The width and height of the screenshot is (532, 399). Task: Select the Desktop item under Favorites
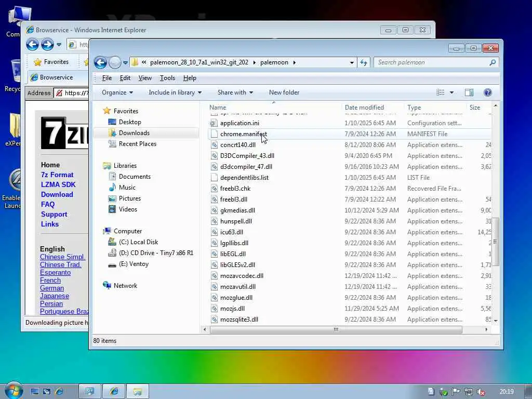click(x=130, y=122)
